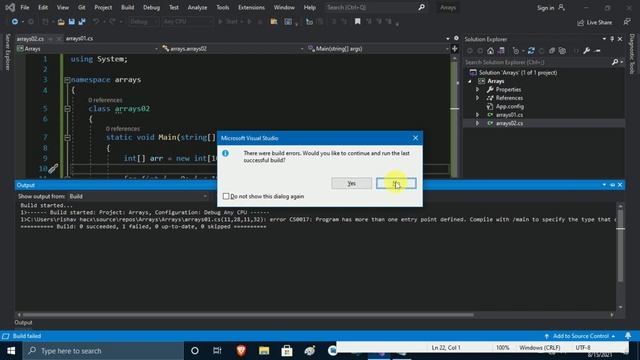The height and width of the screenshot is (360, 640).
Task: Click the Windows Start button
Action: click(11, 351)
